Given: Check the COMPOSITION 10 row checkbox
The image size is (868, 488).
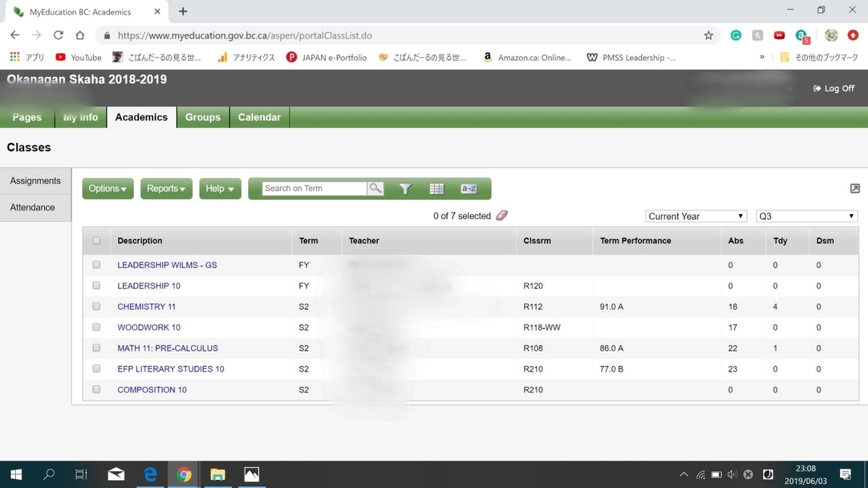Looking at the screenshot, I should (97, 390).
